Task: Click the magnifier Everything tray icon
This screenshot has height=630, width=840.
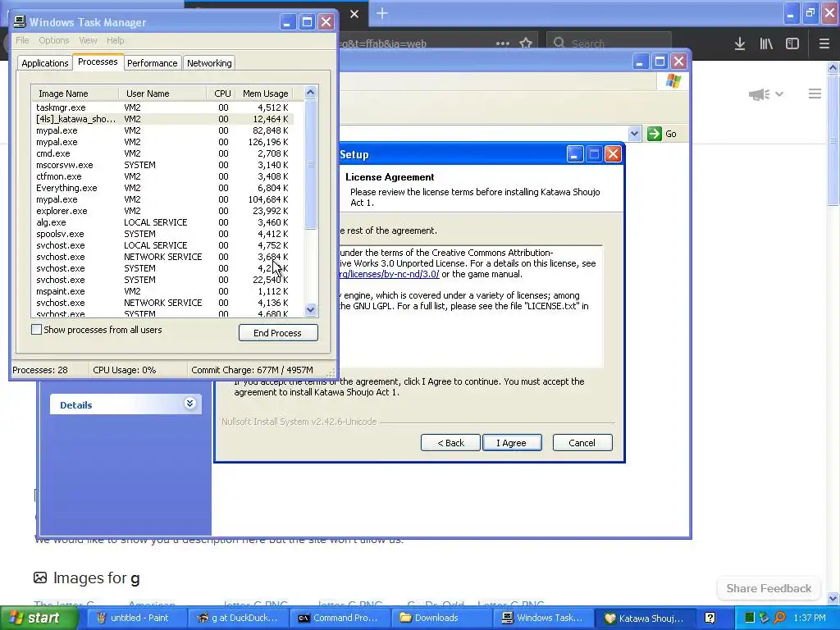Action: click(x=779, y=618)
